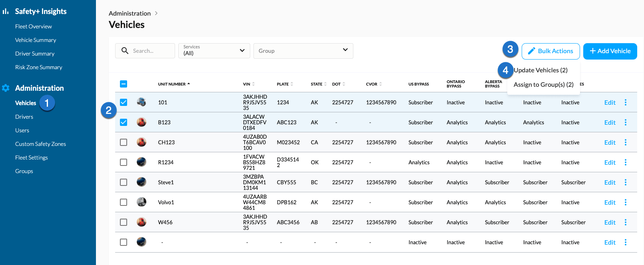This screenshot has height=265, width=644.
Task: Edit vehicle 101
Action: [610, 102]
